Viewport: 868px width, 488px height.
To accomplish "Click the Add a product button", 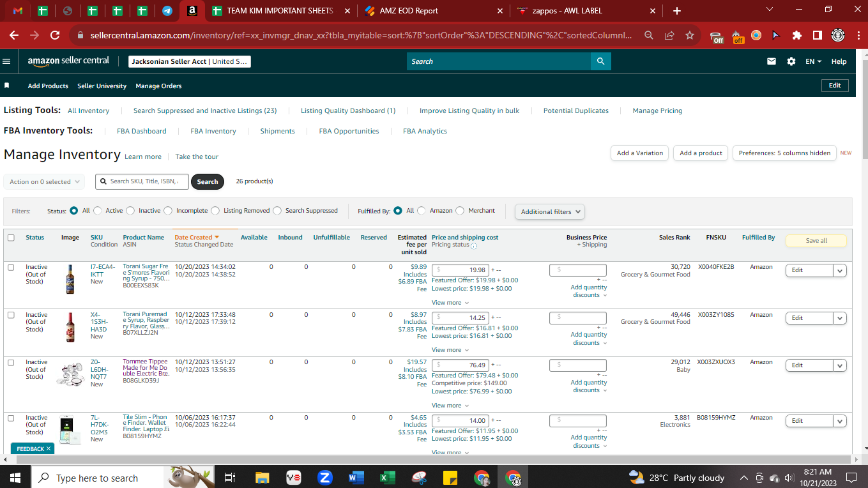I will point(701,153).
